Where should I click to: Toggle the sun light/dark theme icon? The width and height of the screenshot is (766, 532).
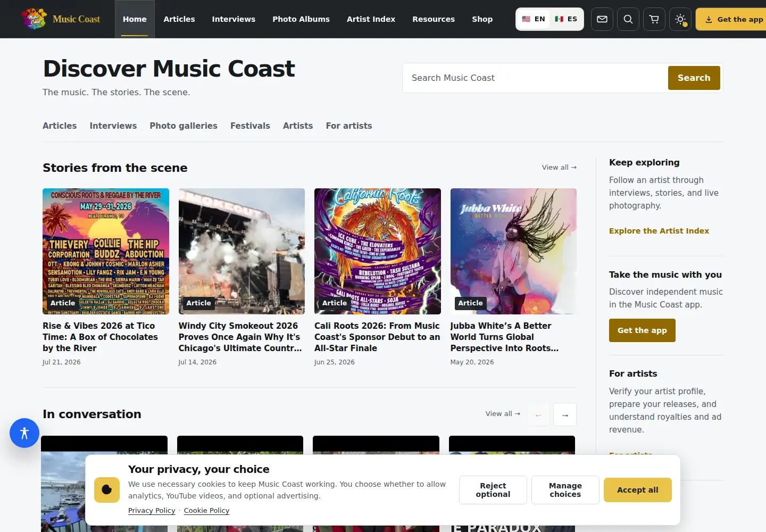(680, 19)
